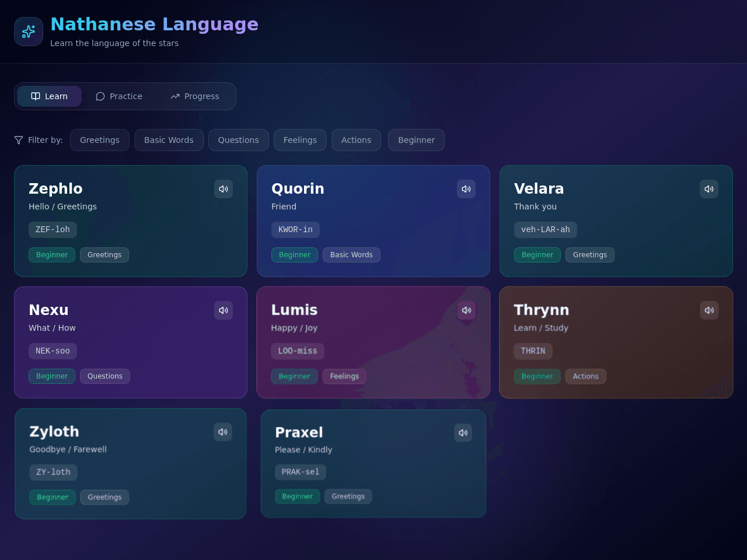Click Beginner tag on Thrynn card
Image resolution: width=747 pixels, height=560 pixels.
click(x=537, y=376)
